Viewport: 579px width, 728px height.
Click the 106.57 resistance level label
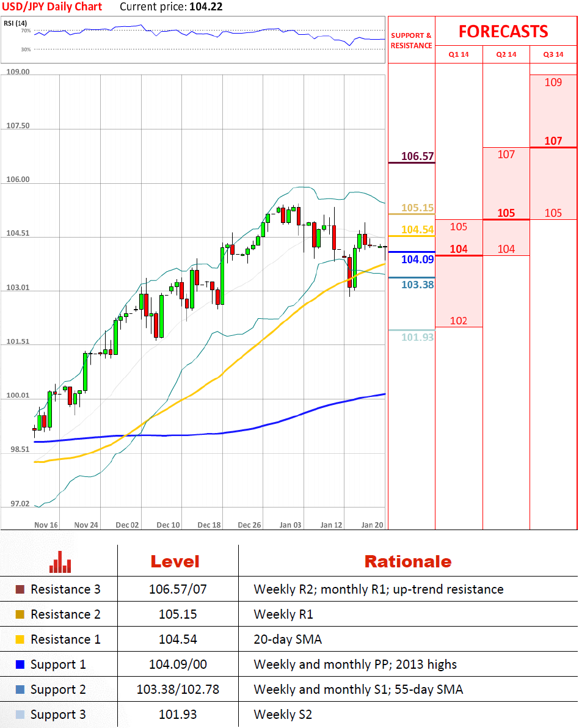[417, 156]
